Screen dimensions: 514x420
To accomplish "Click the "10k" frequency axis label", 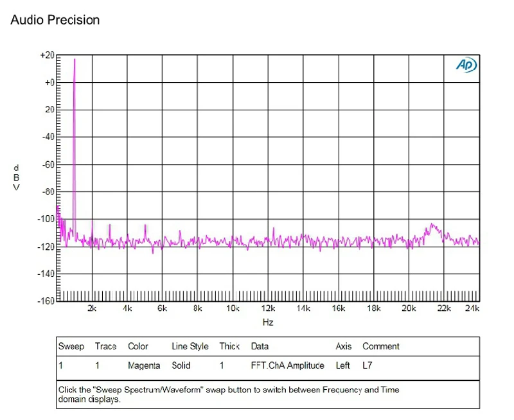I will coord(233,308).
